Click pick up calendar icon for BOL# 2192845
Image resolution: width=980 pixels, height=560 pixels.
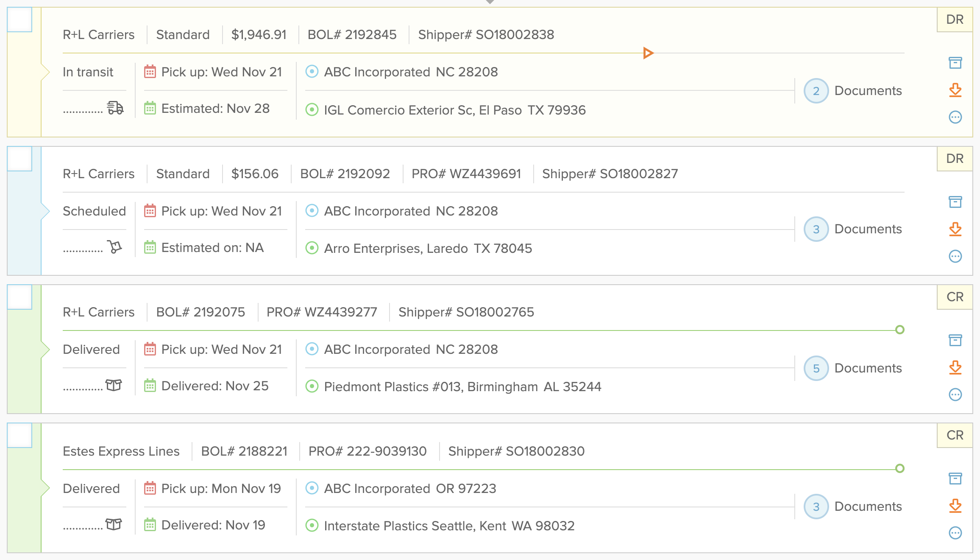[x=150, y=71]
